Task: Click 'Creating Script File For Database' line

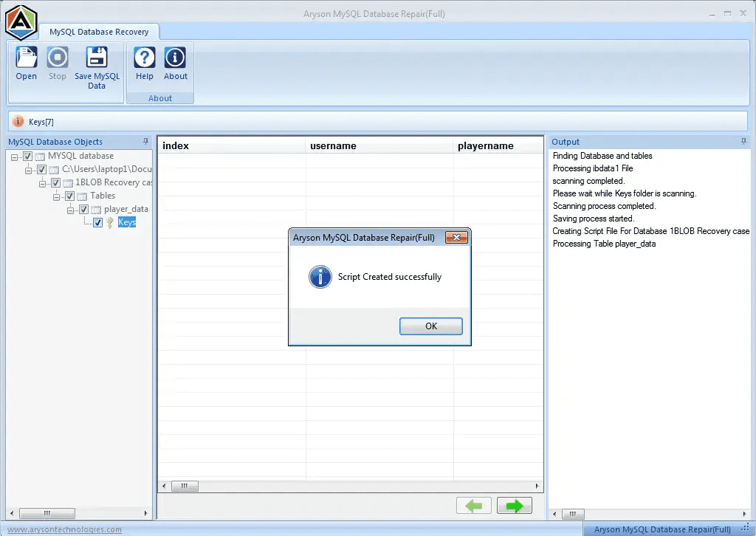Action: tap(651, 231)
